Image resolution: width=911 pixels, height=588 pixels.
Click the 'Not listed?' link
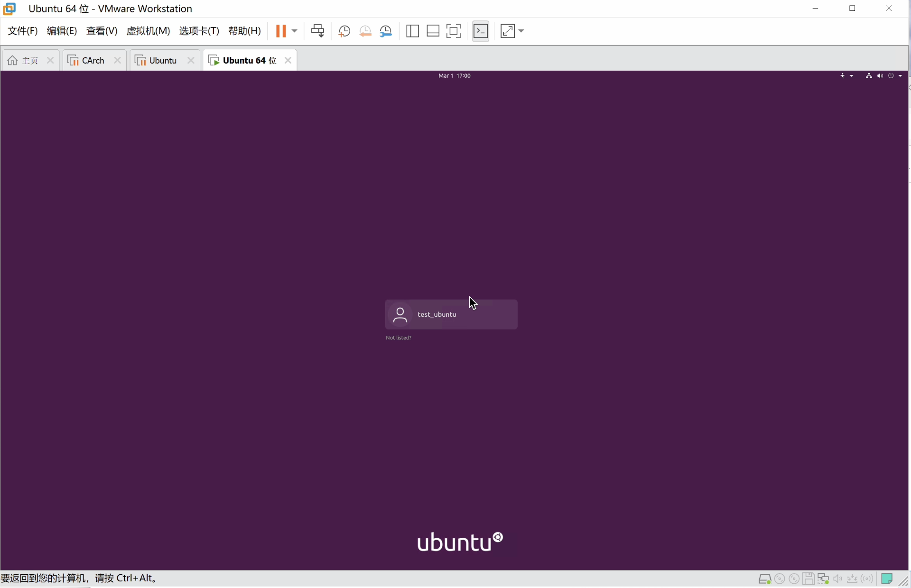coord(399,338)
